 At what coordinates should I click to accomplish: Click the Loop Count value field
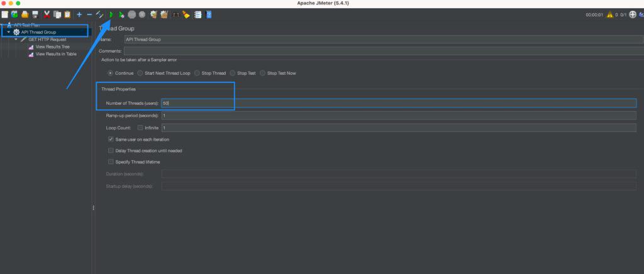coord(399,128)
